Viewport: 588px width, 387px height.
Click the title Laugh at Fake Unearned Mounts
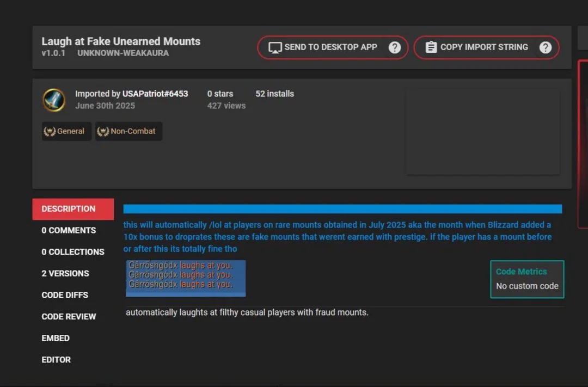click(121, 41)
